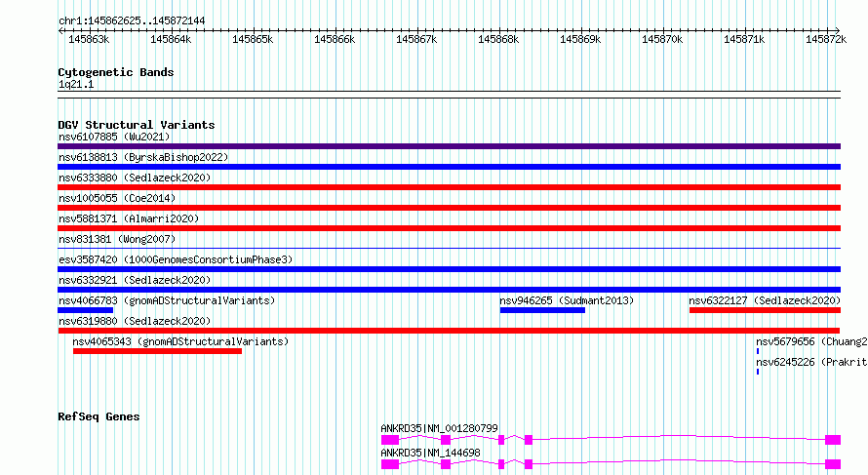
Task: Open the ANKRD35|NM_001280799 transcript label
Action: click(439, 428)
